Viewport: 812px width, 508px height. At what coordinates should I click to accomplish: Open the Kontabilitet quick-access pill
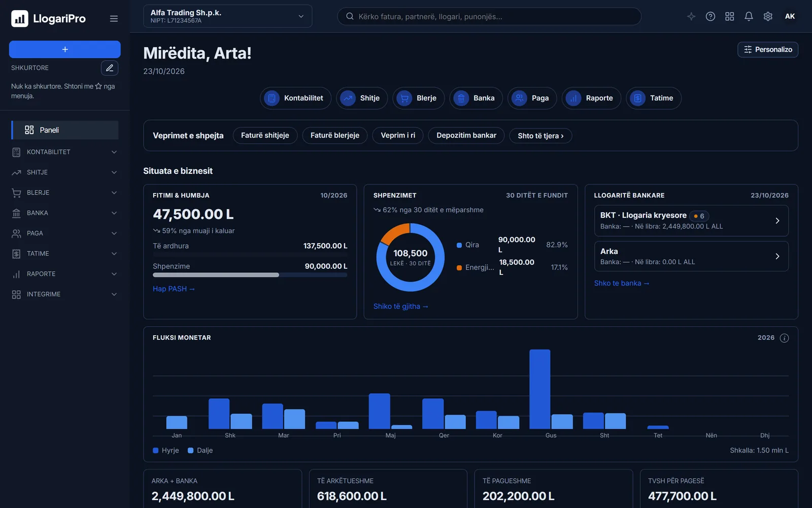(x=295, y=98)
